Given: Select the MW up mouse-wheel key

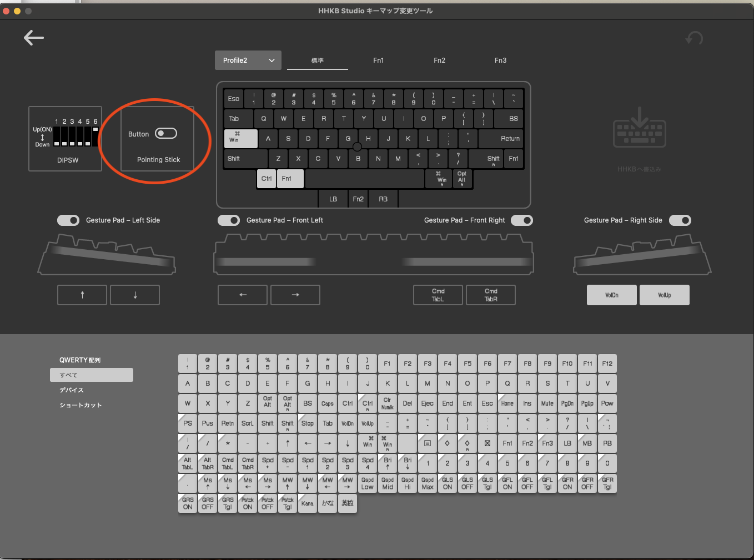Looking at the screenshot, I should [288, 483].
